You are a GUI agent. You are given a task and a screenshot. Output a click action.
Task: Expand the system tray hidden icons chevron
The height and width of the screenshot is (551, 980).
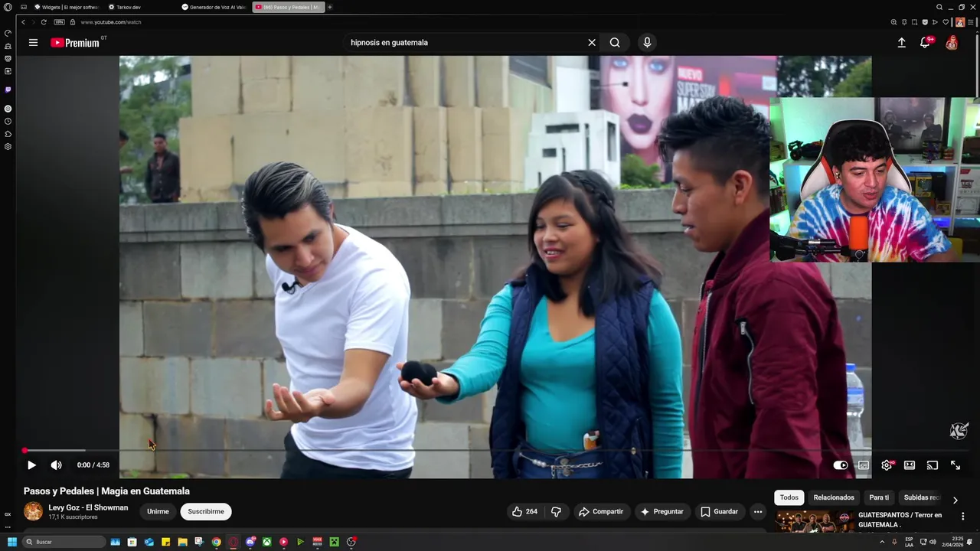(x=882, y=542)
